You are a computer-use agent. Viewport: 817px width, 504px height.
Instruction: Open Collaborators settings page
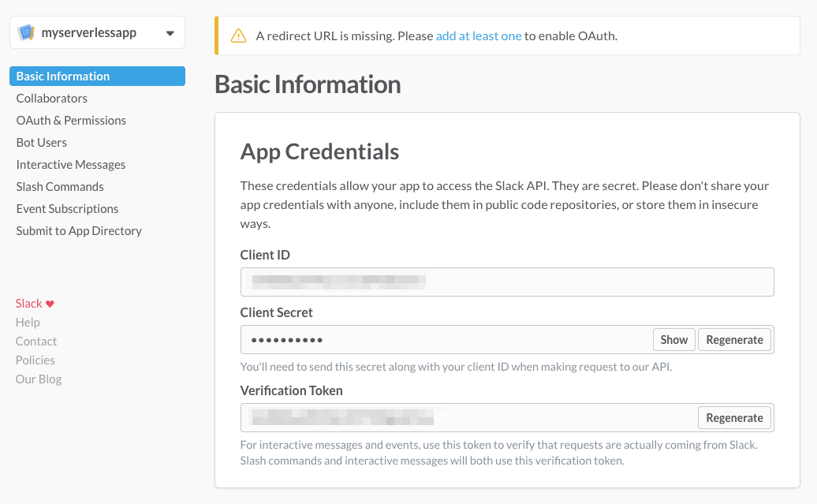coord(51,99)
